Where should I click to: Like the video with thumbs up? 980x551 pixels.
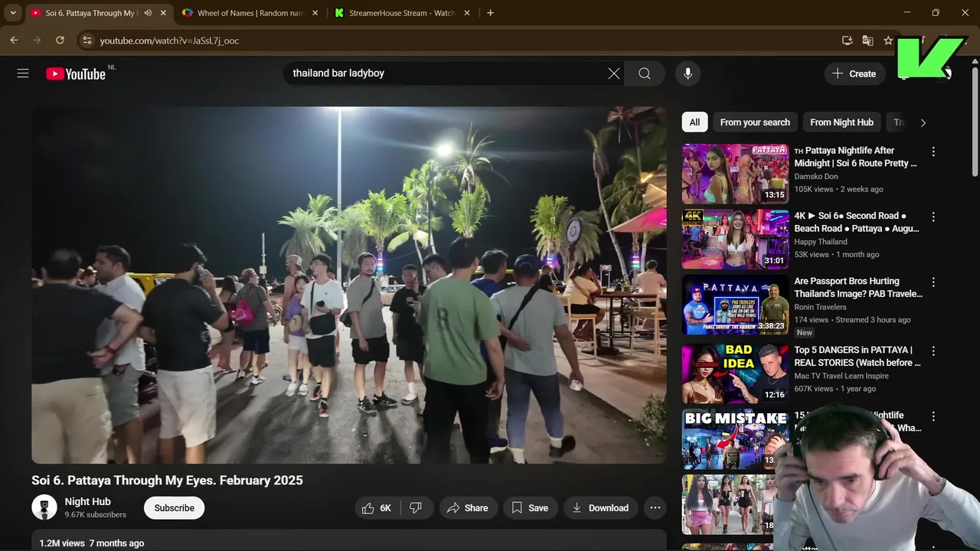(x=378, y=508)
